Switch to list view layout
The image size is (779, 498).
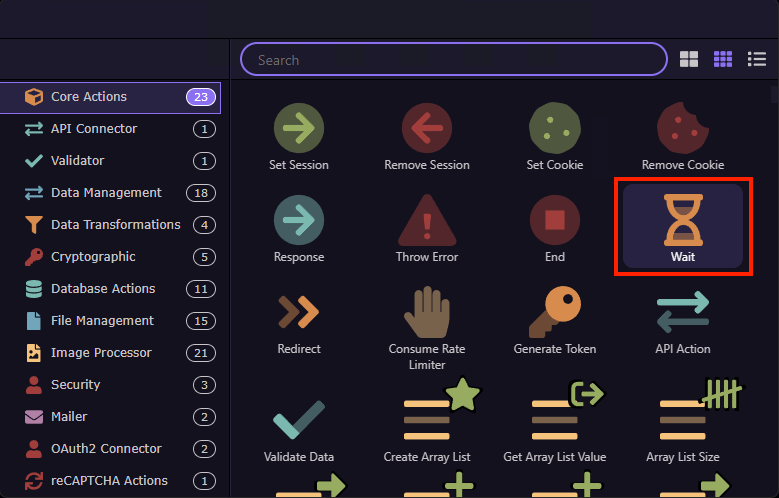coord(757,60)
